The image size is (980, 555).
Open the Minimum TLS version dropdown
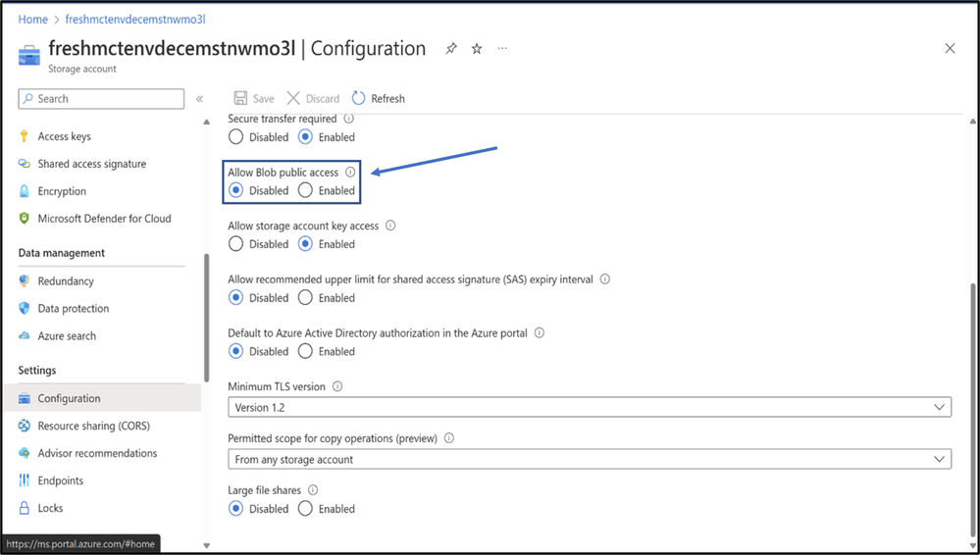tap(590, 407)
